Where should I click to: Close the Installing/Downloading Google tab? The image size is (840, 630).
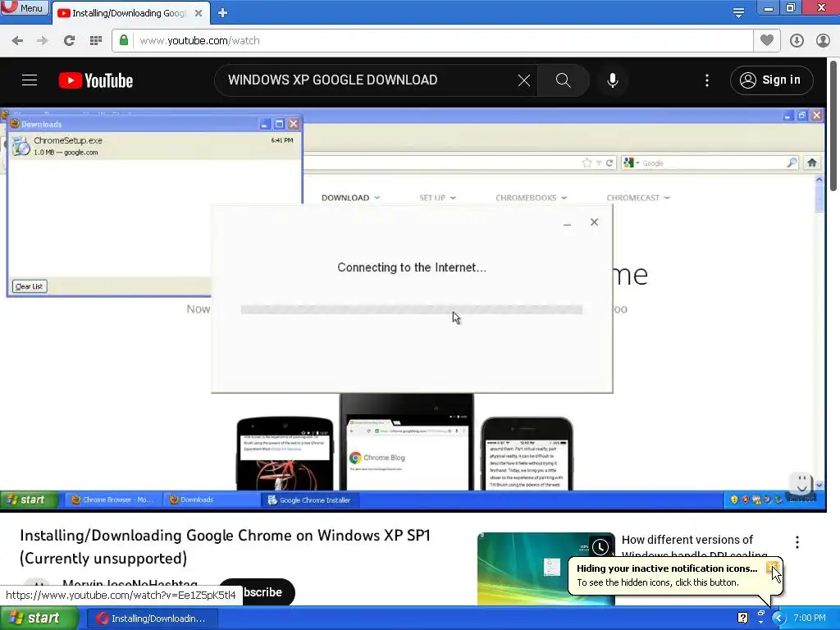199,13
